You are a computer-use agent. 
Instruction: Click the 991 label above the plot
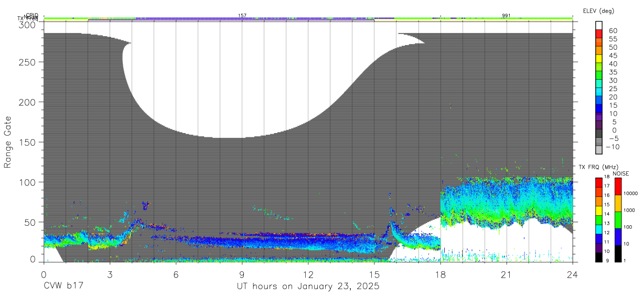[x=506, y=16]
